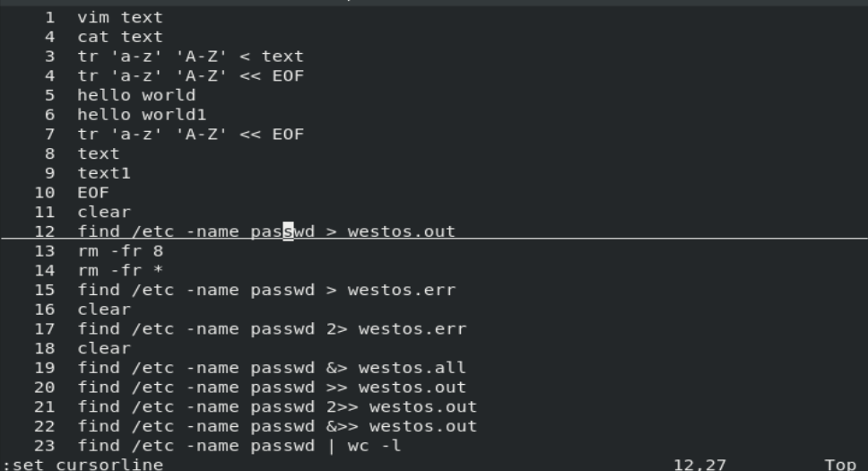Click line number 7 in the gutter
This screenshot has height=471, width=868.
[49, 135]
